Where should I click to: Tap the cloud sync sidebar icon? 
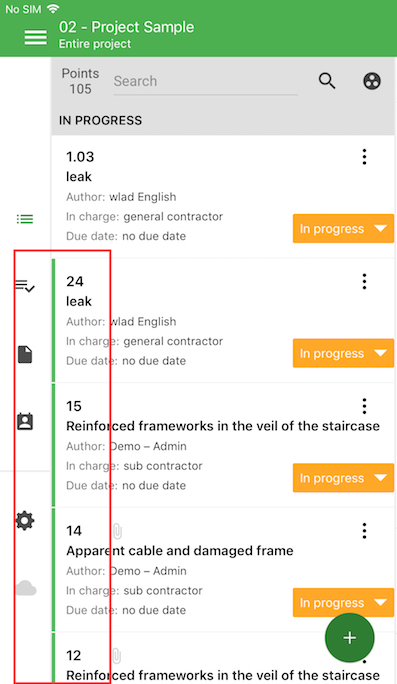click(x=26, y=588)
